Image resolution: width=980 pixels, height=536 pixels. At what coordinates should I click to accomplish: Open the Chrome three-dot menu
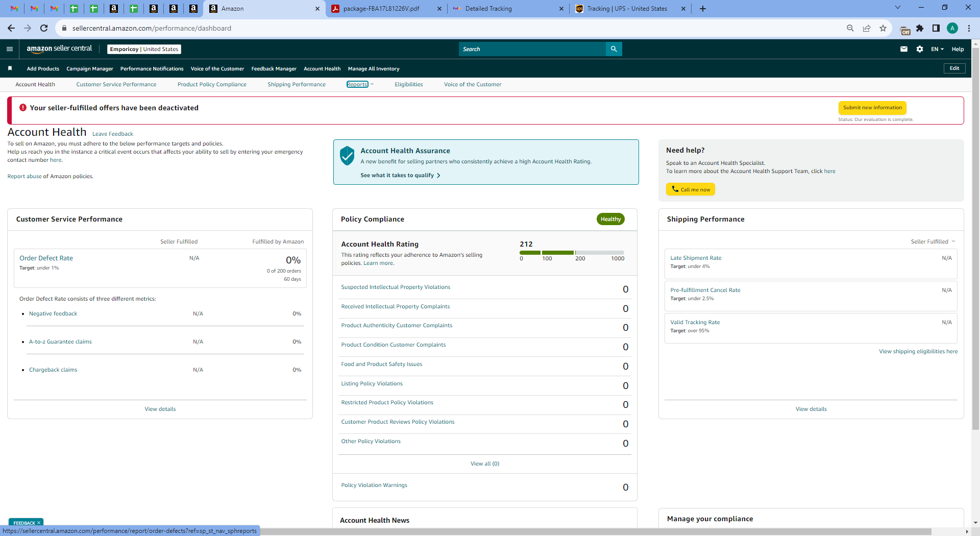(x=969, y=28)
